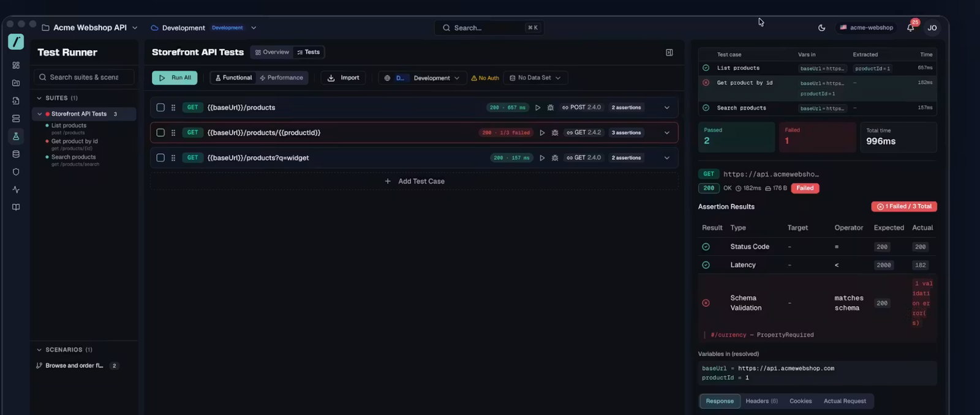The width and height of the screenshot is (980, 415).
Task: Switch to the Overview tab
Action: click(x=272, y=52)
